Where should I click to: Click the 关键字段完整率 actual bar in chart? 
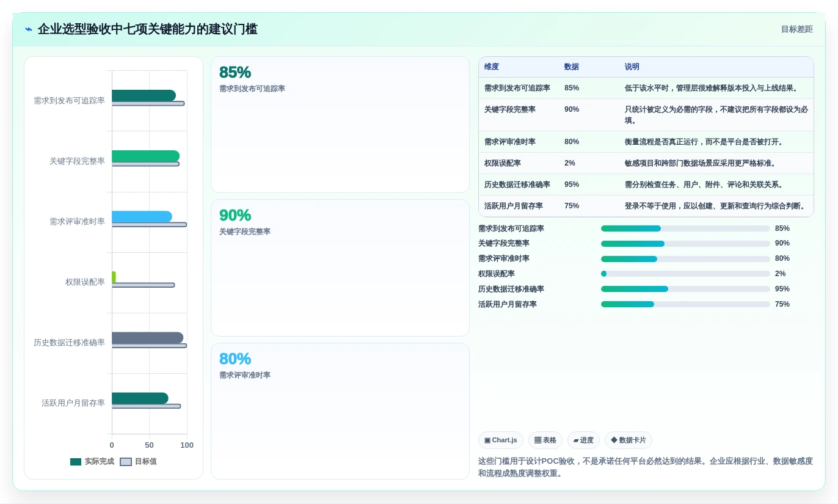pos(145,156)
